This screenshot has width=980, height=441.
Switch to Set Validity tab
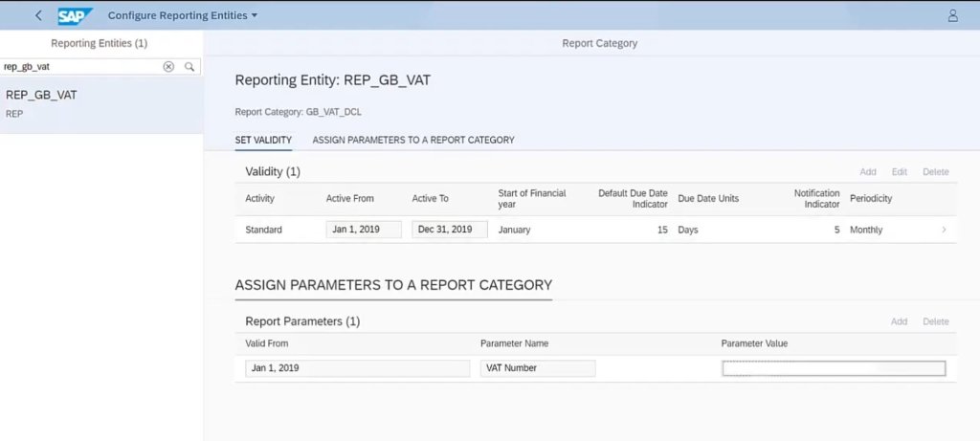263,140
